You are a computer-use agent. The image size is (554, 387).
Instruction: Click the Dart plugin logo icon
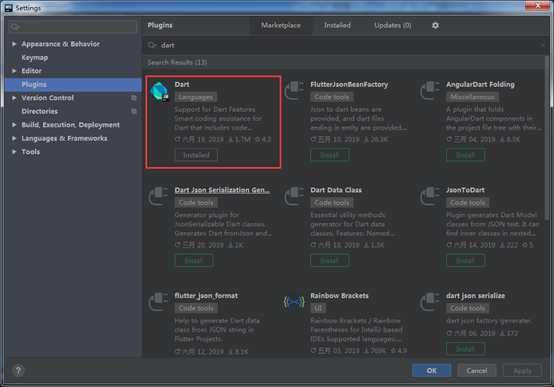159,91
